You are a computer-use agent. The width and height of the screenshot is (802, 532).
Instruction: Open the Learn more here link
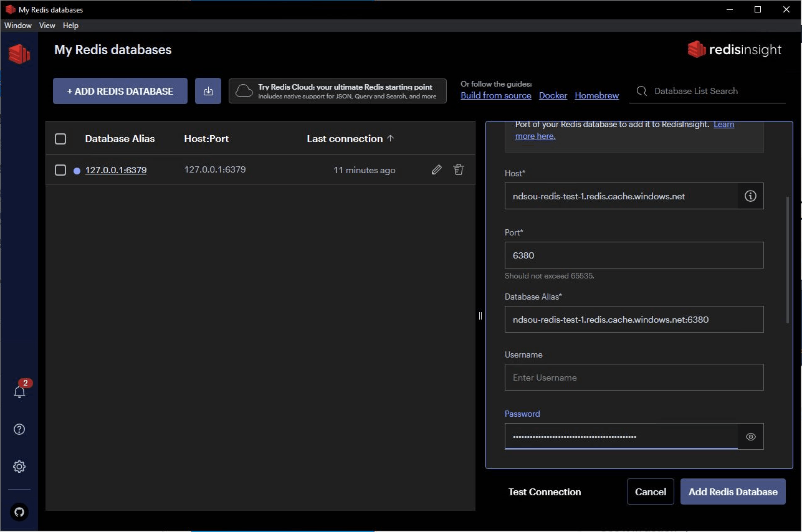(x=624, y=130)
